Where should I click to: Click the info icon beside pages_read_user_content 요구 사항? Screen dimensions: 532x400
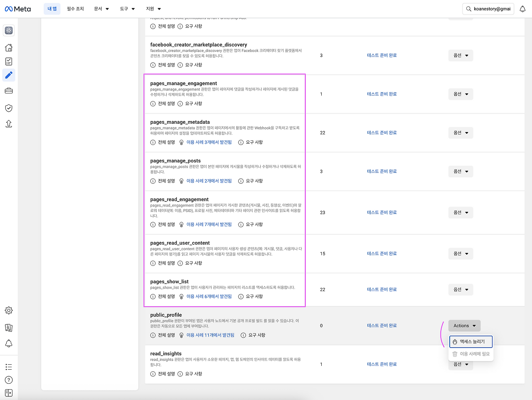click(180, 263)
